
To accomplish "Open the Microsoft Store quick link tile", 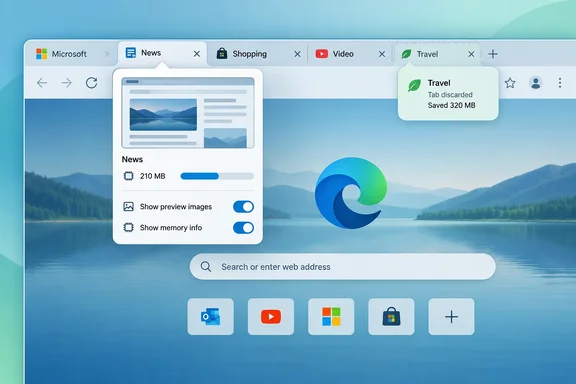I will 391,317.
